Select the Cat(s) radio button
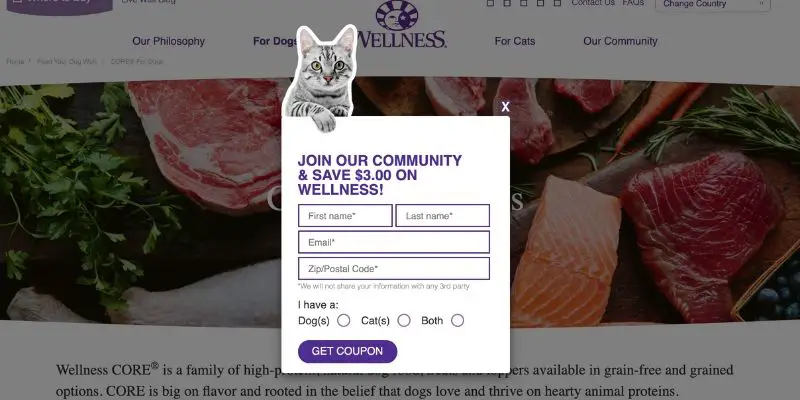 tap(404, 320)
